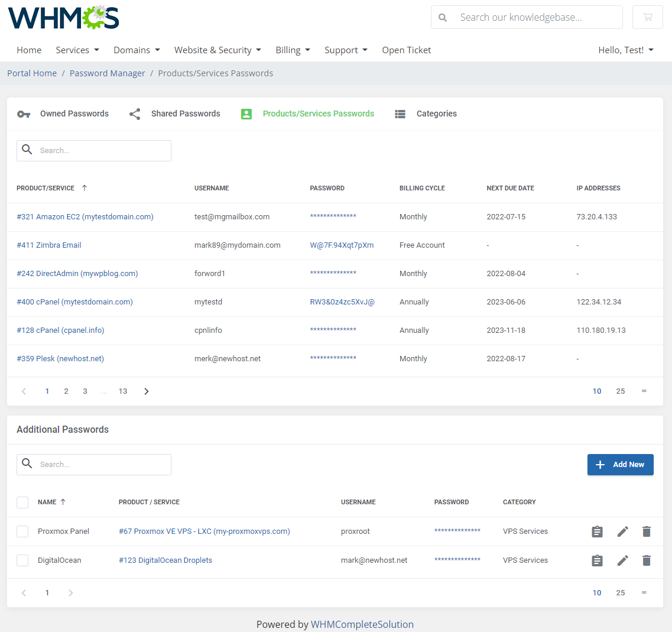Open the Hello, Test! account dropdown
This screenshot has height=632, width=672.
click(626, 50)
